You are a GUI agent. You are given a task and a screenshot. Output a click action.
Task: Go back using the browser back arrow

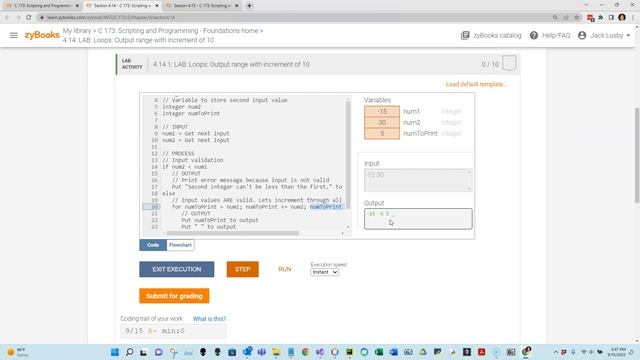[7, 18]
